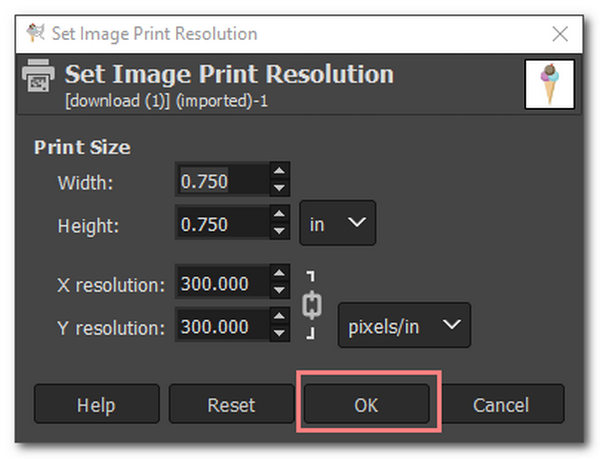This screenshot has height=459, width=600.
Task: Select the Y resolution input field
Action: (223, 324)
